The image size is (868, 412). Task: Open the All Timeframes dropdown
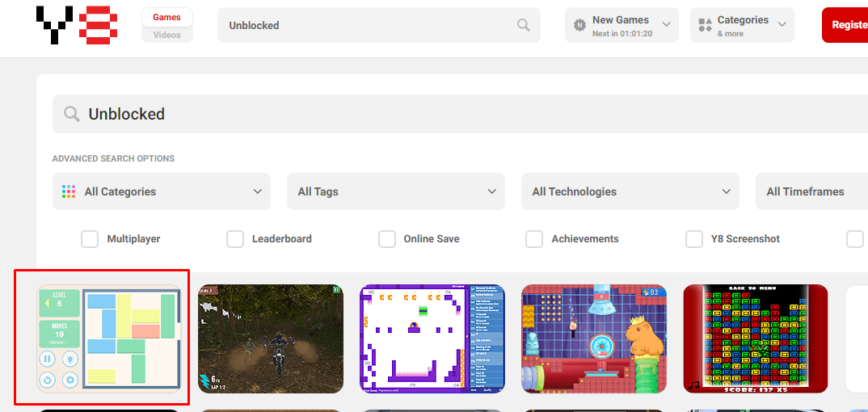coord(811,191)
